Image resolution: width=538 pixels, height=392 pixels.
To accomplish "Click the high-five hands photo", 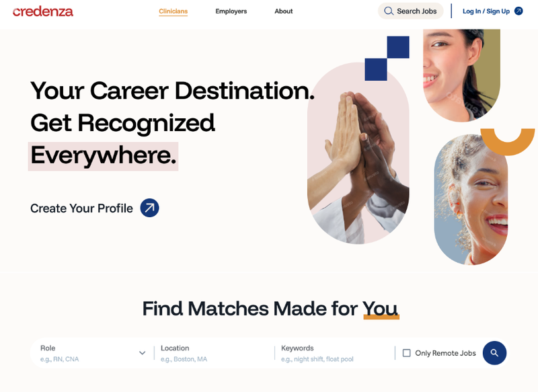I will [358, 153].
